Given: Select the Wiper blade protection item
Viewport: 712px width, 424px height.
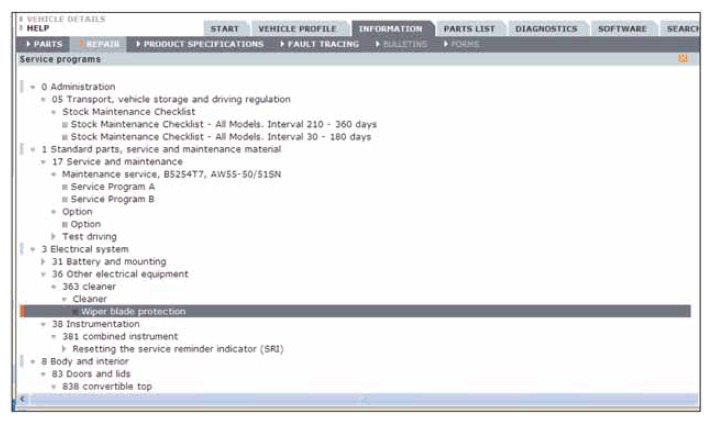Looking at the screenshot, I should 134,311.
